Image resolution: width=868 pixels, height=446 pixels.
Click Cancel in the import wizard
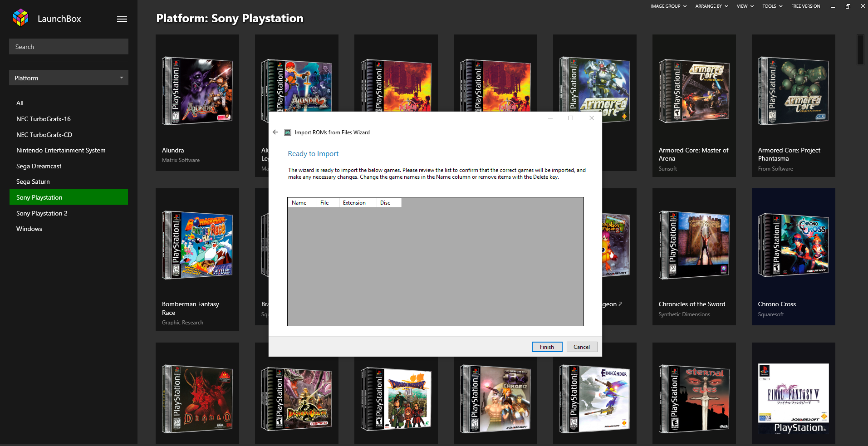[582, 347]
